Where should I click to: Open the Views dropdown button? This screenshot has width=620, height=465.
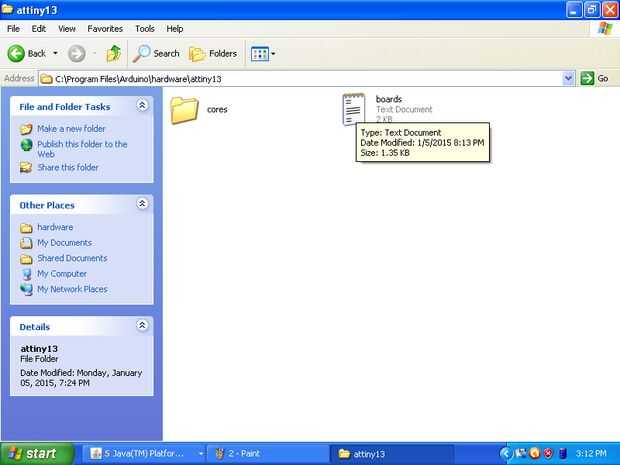263,53
